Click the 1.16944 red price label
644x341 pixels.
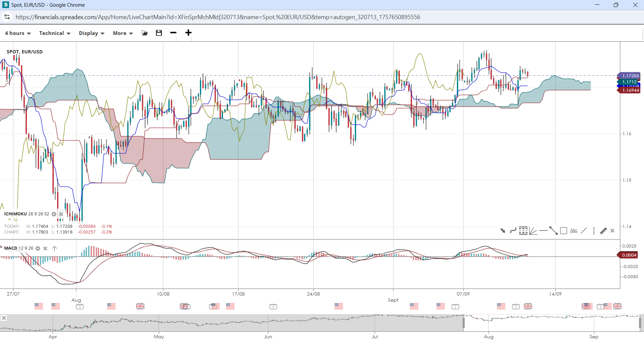pos(629,90)
